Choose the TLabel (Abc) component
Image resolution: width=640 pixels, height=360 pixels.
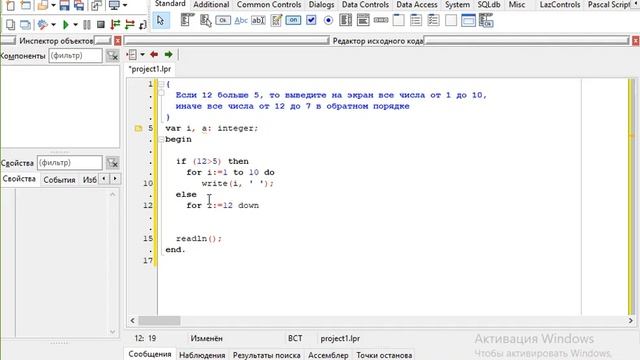pos(241,20)
